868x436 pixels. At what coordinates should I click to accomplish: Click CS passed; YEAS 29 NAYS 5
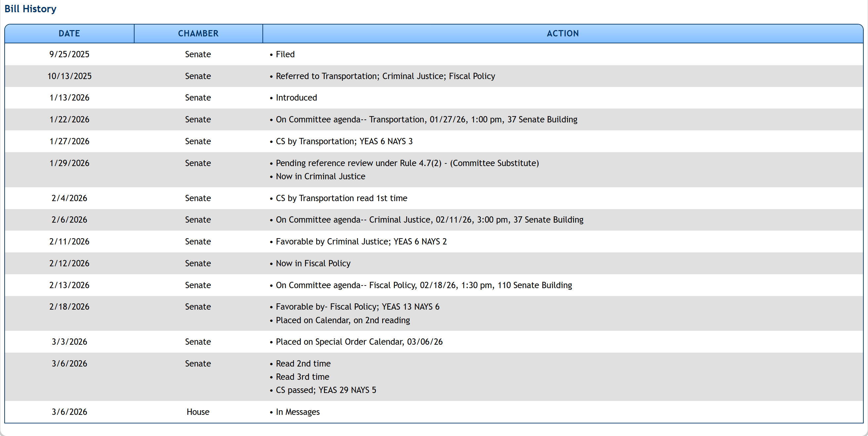[x=326, y=390]
